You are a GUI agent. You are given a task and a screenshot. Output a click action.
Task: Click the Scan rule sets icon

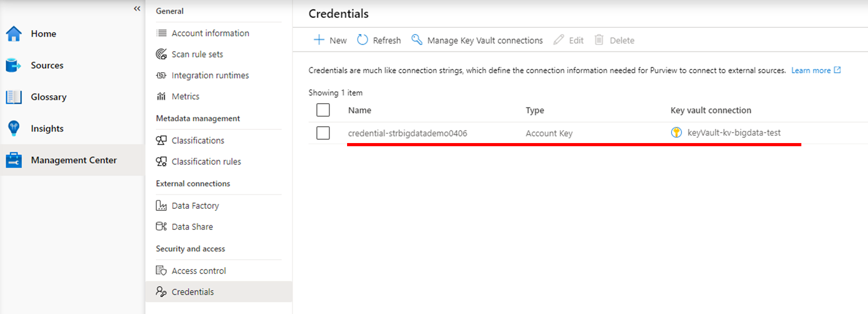coord(161,54)
